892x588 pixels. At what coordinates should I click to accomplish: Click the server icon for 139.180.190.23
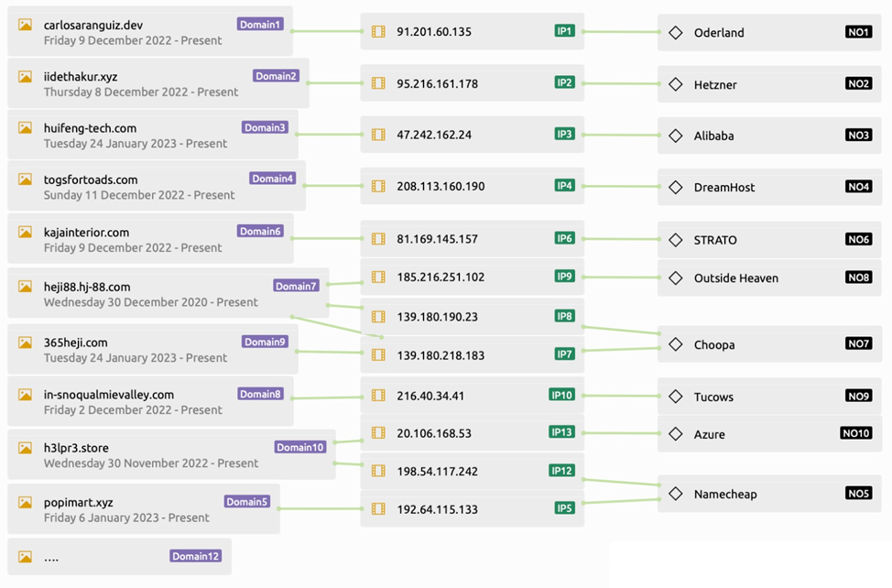coord(378,317)
